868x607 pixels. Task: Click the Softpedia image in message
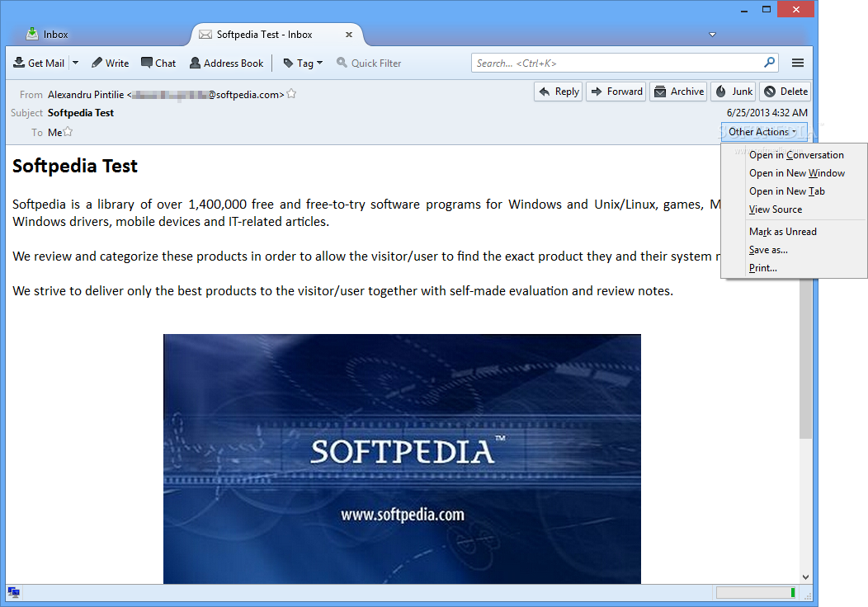click(402, 459)
